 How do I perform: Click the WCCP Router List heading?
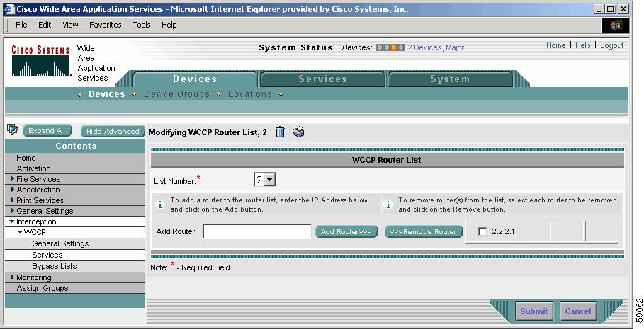coord(387,160)
